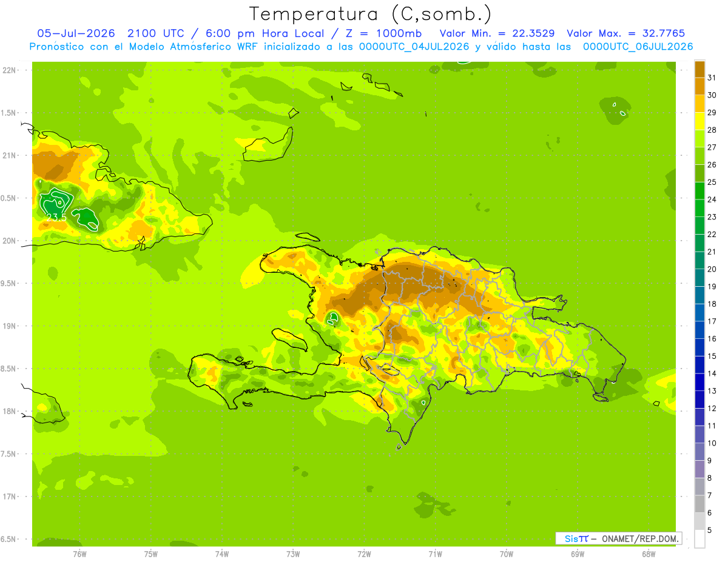
Task: Click the legend label '28'
Action: (712, 130)
